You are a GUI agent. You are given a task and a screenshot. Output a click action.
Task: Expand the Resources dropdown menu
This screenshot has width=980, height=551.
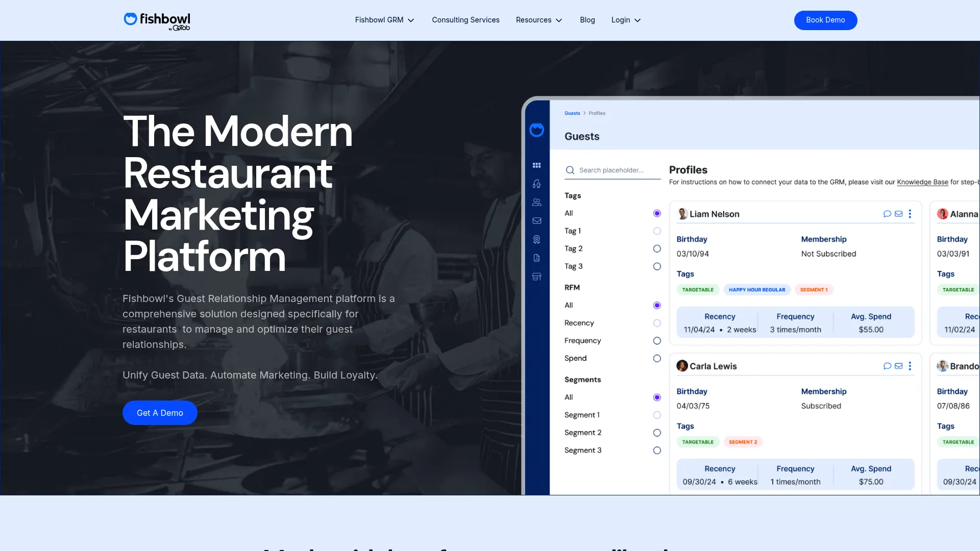pos(539,20)
